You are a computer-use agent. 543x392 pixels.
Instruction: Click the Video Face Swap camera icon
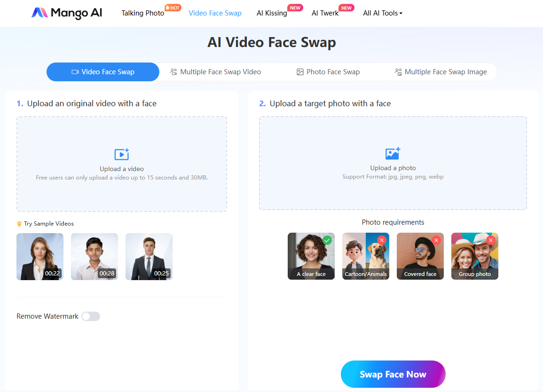click(75, 72)
